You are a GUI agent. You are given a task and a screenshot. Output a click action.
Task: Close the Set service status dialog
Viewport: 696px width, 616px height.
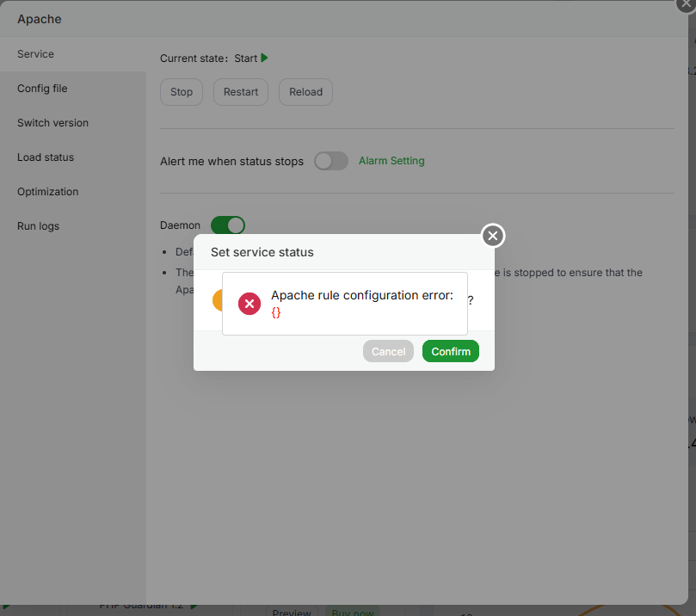(493, 236)
